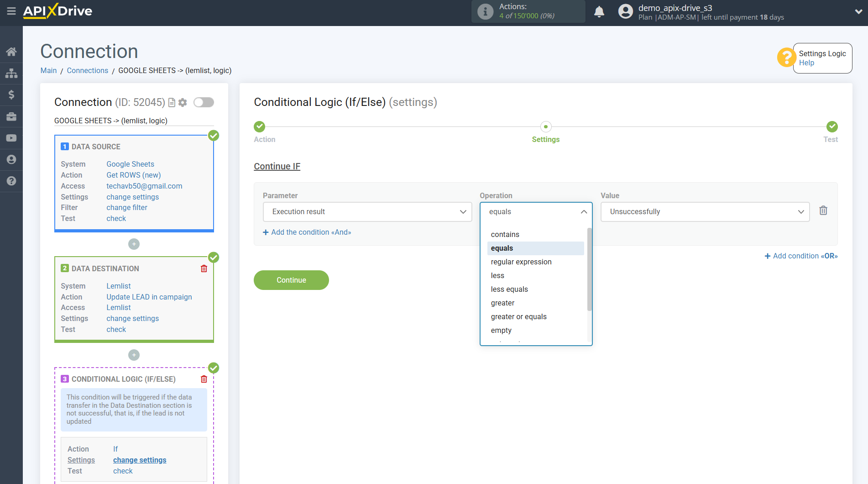This screenshot has height=484, width=868.
Task: Click Data Source change filter
Action: [x=127, y=207]
